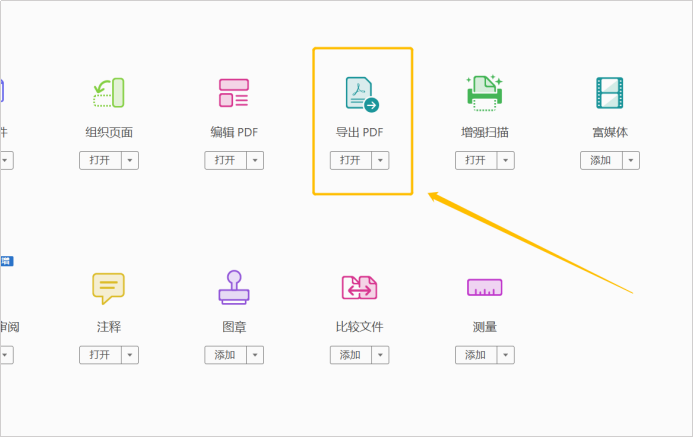Viewport: 694px width, 438px height.
Task: Click the 比较文件 label text
Action: point(359,327)
